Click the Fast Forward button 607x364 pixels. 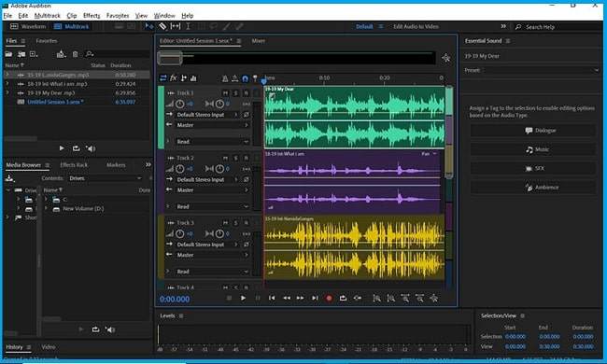coord(301,298)
